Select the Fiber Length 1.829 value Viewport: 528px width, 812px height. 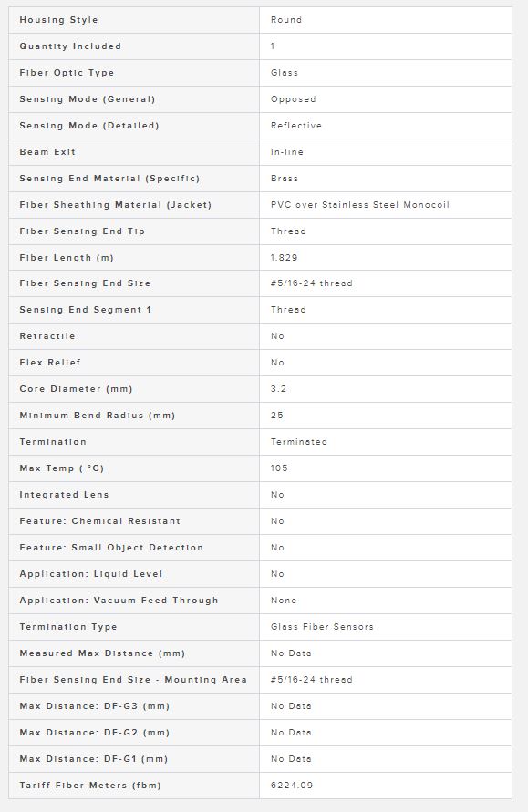click(x=284, y=257)
